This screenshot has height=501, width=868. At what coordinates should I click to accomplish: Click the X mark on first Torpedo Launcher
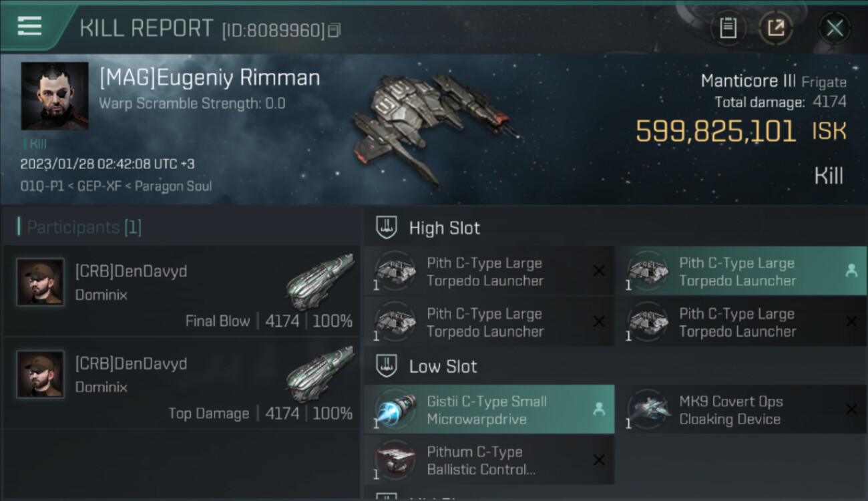[599, 271]
